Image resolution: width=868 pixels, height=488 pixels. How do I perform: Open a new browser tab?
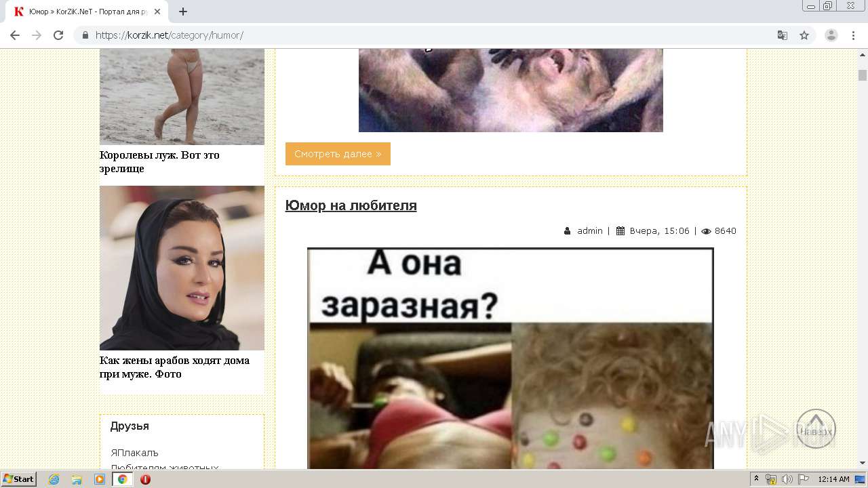point(183,12)
